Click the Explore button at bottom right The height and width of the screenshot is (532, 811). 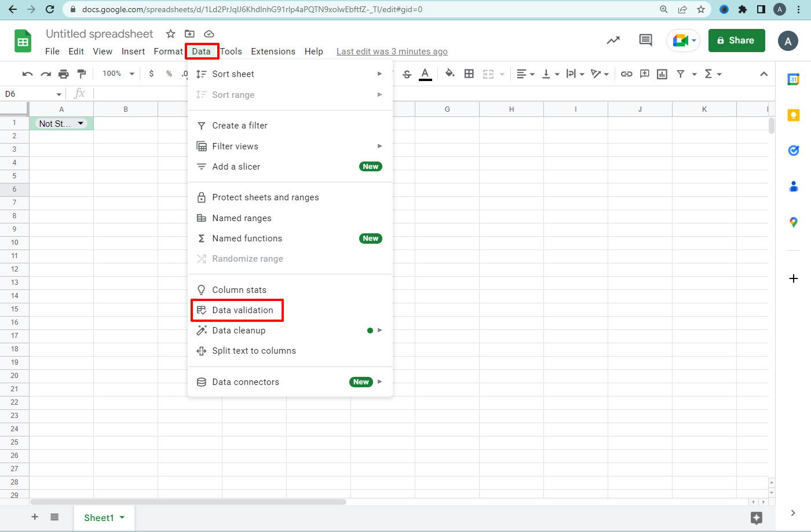(x=756, y=518)
